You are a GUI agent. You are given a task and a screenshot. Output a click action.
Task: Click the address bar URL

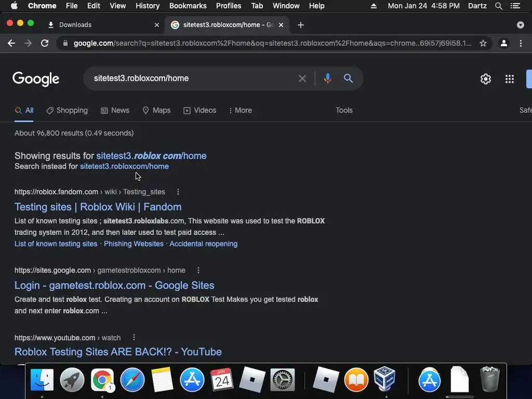(x=272, y=43)
